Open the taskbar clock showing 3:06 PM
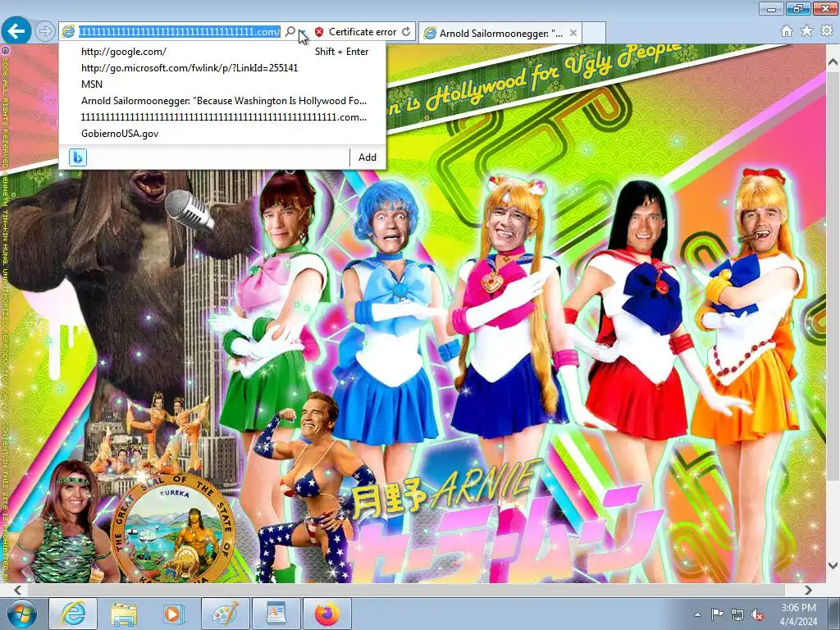The image size is (840, 630). [798, 614]
